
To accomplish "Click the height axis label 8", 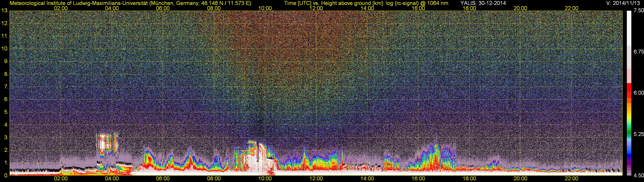I will click(x=6, y=74).
